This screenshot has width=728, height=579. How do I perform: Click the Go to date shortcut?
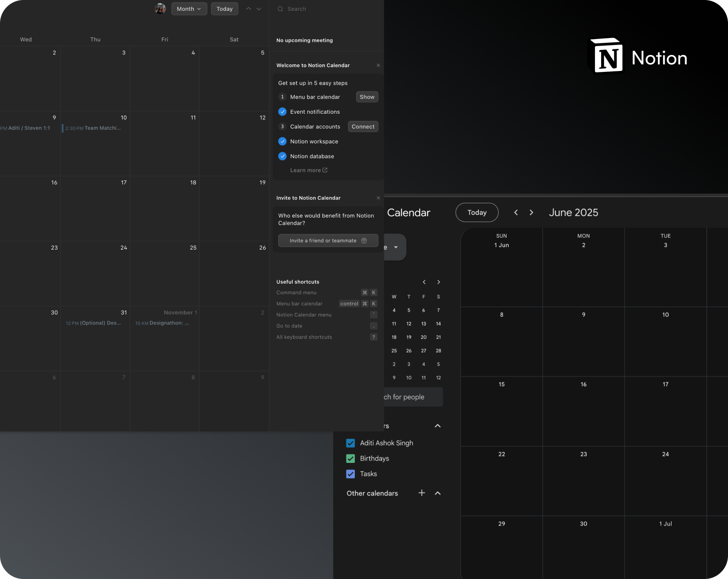tap(327, 326)
